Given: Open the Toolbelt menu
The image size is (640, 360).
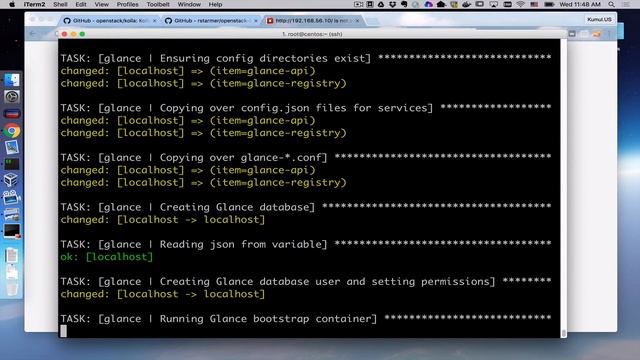Looking at the screenshot, I should (158, 4).
